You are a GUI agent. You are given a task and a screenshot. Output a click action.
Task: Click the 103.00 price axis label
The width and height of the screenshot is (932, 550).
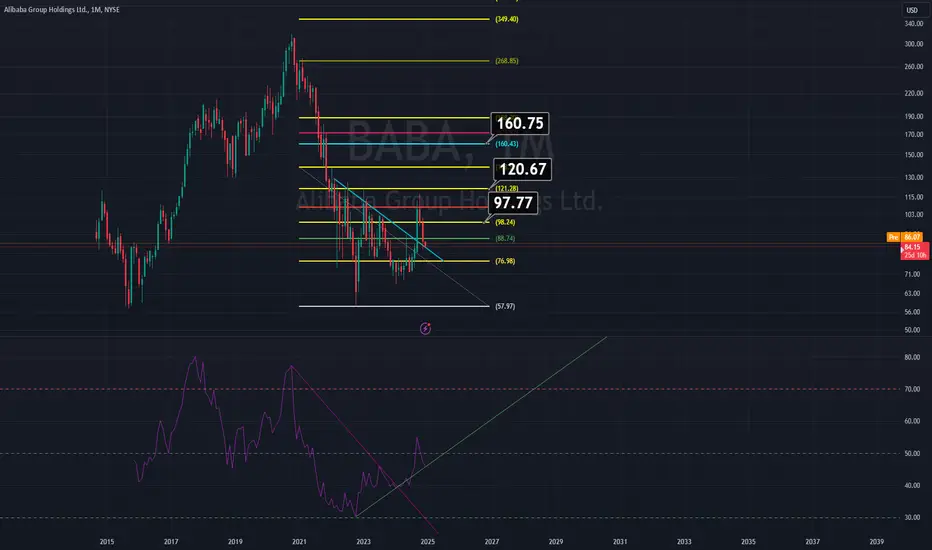point(914,215)
